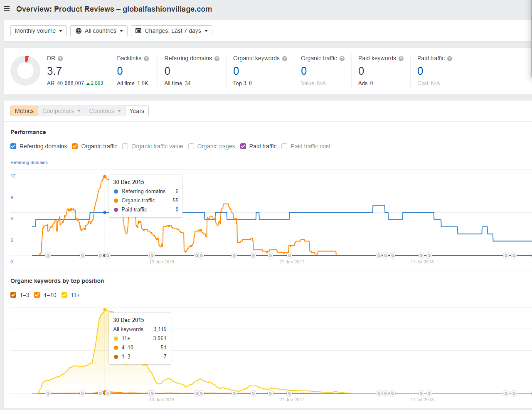532x410 pixels.
Task: Click the Paid traffic Cost N/A text
Action: pos(429,83)
